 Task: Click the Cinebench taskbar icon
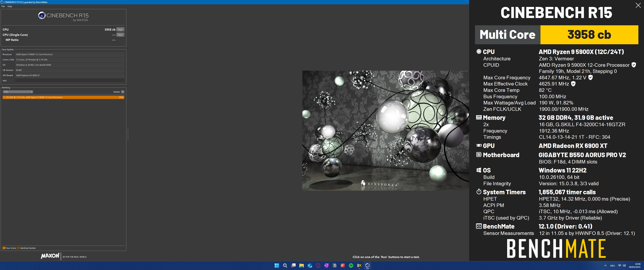(367, 265)
